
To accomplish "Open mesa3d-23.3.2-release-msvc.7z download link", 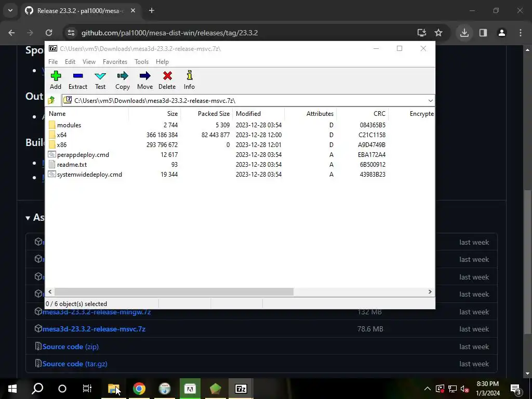I will pos(94,329).
